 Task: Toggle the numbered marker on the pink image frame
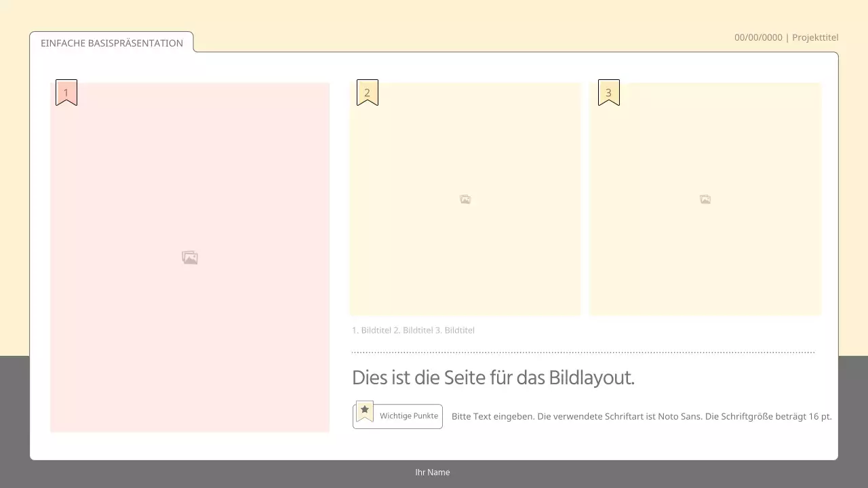click(x=66, y=93)
